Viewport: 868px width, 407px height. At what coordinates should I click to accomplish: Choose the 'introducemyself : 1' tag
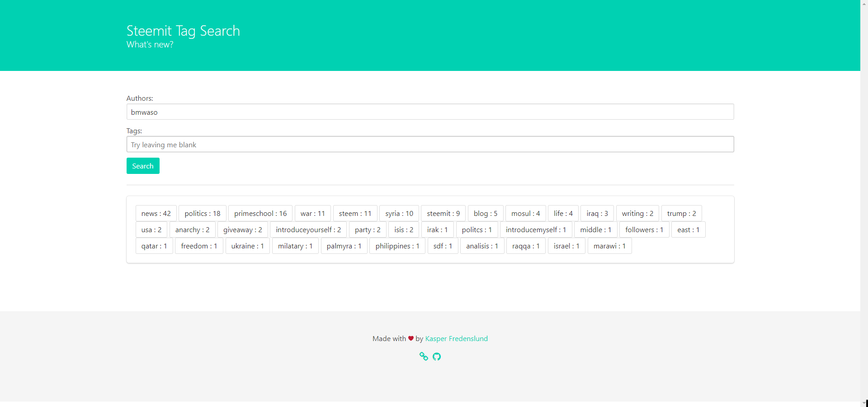(536, 229)
